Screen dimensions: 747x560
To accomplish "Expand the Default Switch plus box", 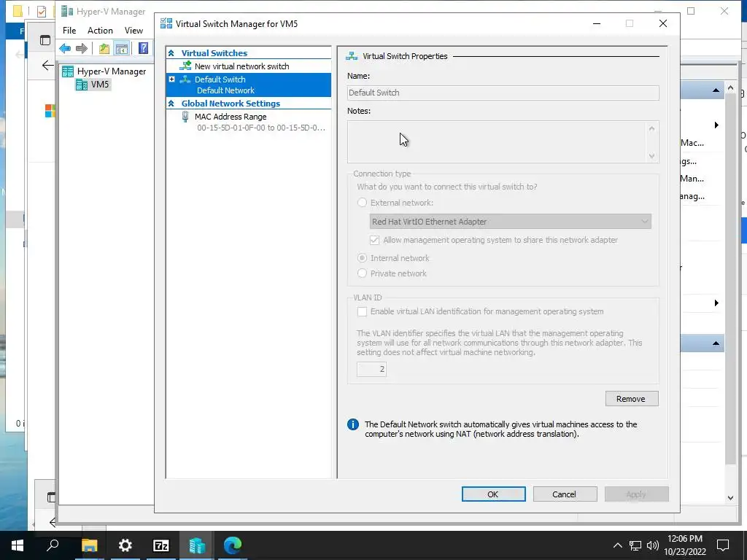I will coord(171,79).
